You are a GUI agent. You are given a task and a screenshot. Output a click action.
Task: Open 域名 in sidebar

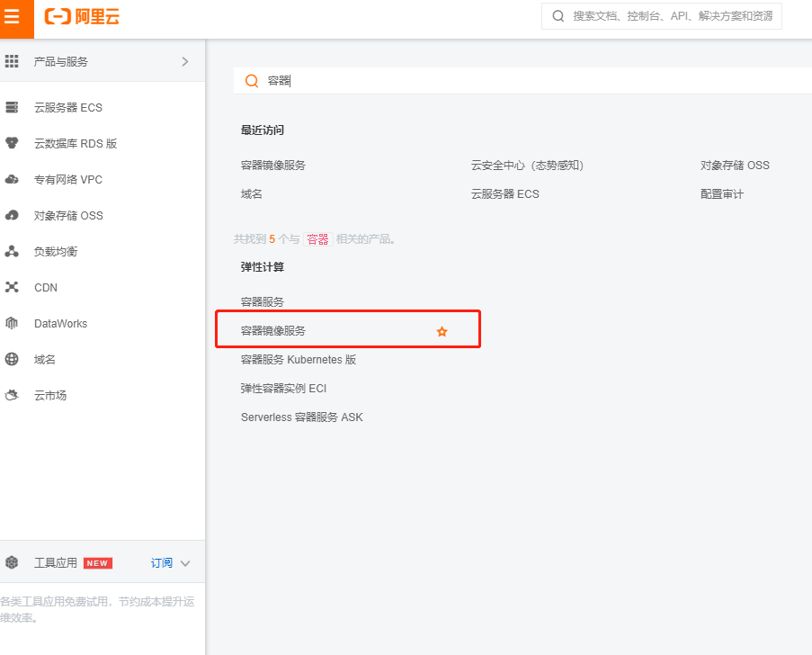point(45,360)
